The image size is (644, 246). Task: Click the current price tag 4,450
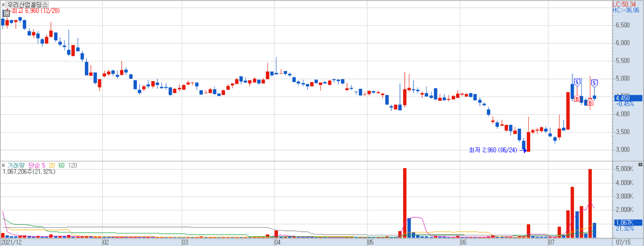click(x=628, y=98)
